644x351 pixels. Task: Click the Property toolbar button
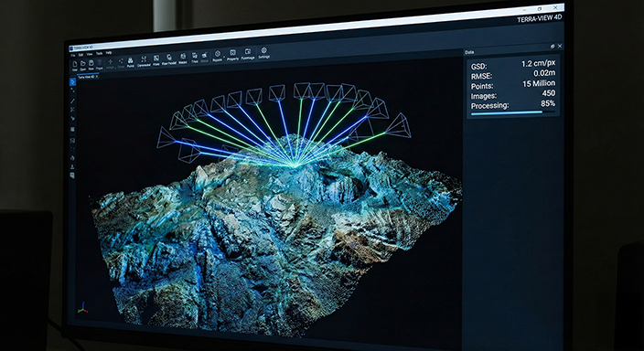[x=233, y=55]
